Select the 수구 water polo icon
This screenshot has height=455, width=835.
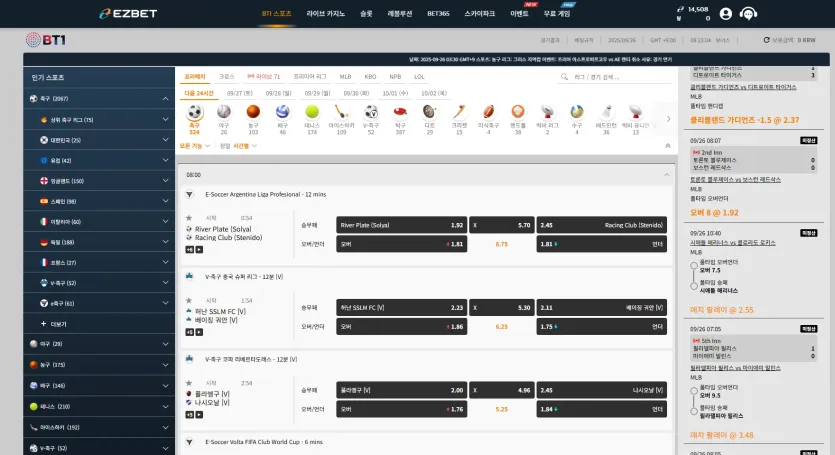click(576, 111)
